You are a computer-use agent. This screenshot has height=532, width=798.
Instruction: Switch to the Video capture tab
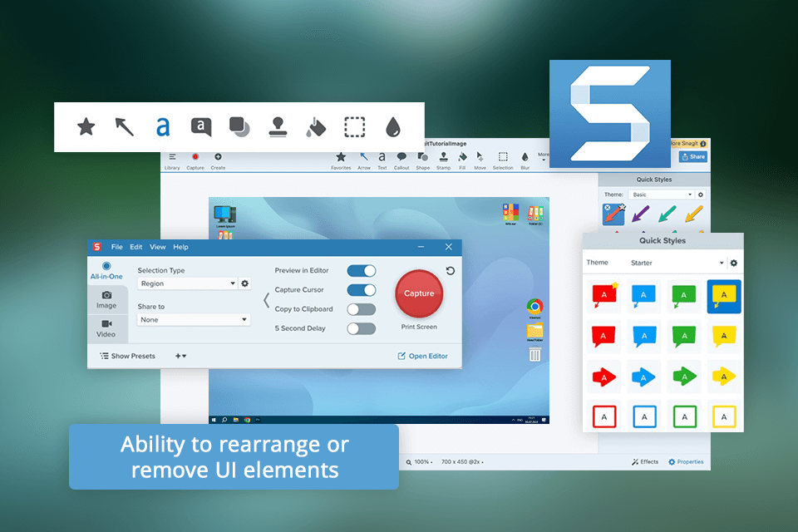(106, 329)
